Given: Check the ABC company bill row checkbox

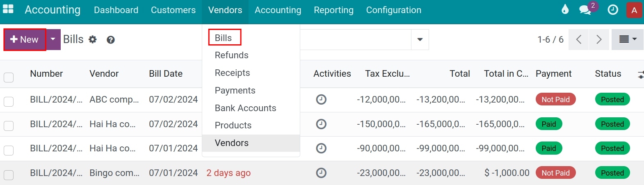Looking at the screenshot, I should coord(9,101).
